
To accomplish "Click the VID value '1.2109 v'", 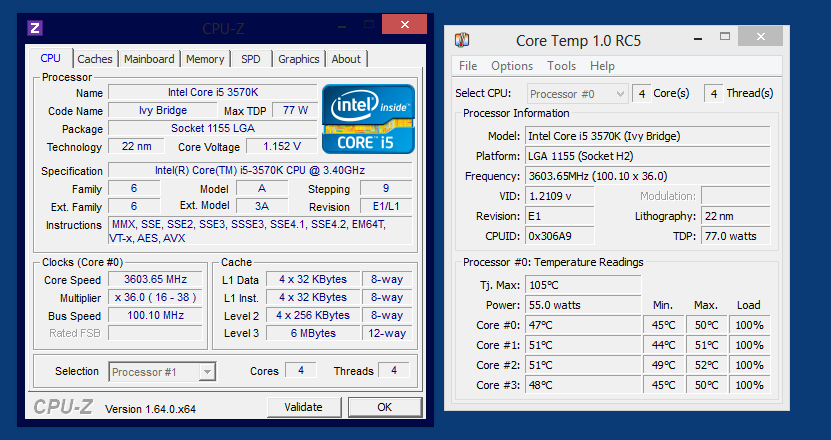I will pyautogui.click(x=560, y=196).
